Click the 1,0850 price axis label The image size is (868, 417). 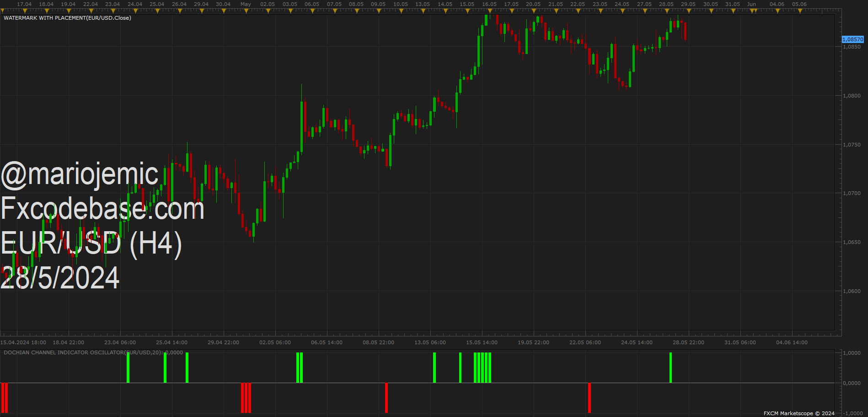pyautogui.click(x=852, y=47)
